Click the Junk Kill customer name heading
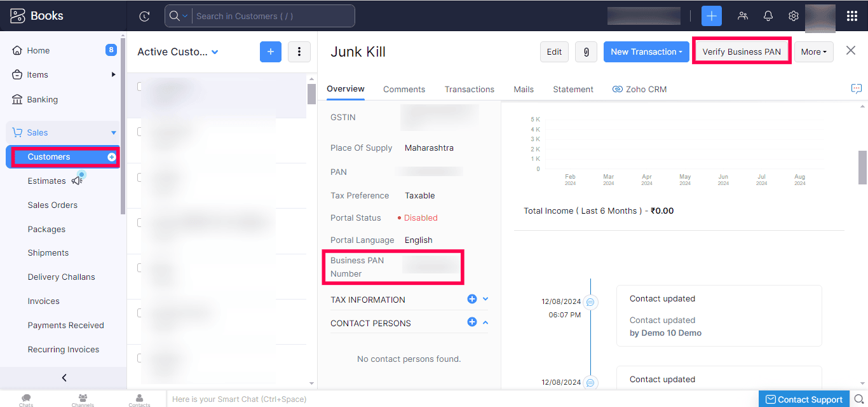 pyautogui.click(x=358, y=52)
